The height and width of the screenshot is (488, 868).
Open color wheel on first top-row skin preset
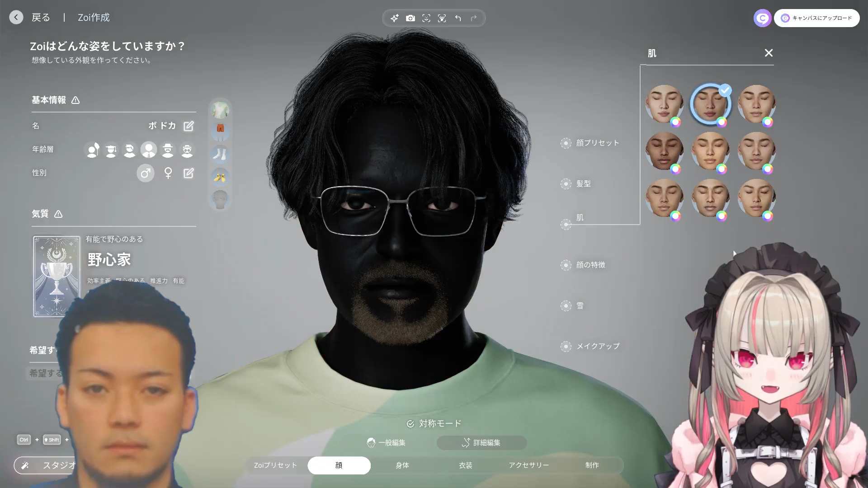[x=676, y=122]
